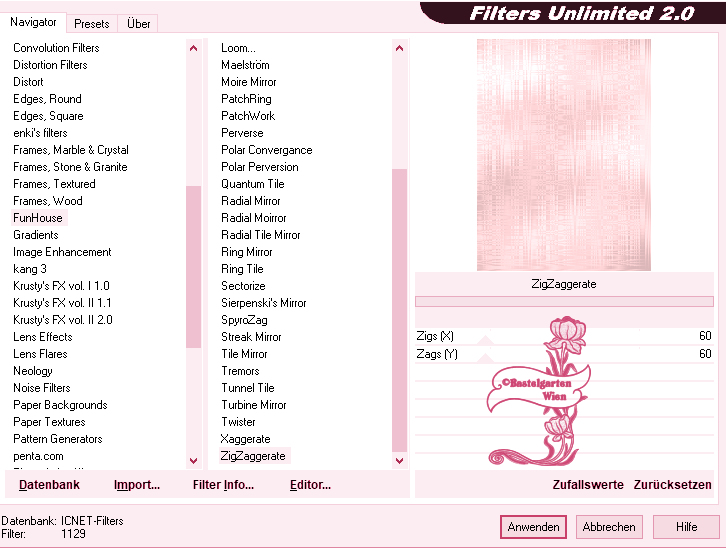Choose the PatchRing filter

(246, 99)
